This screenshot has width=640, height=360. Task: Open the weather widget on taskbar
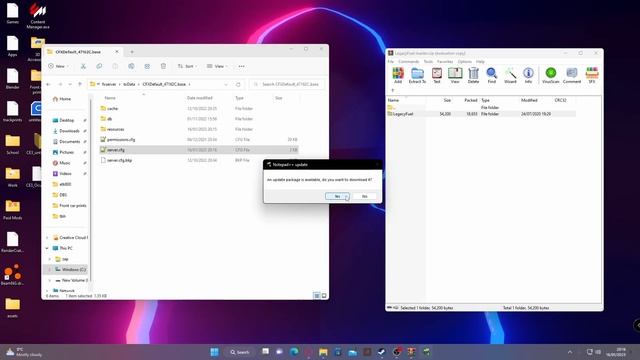(x=24, y=352)
